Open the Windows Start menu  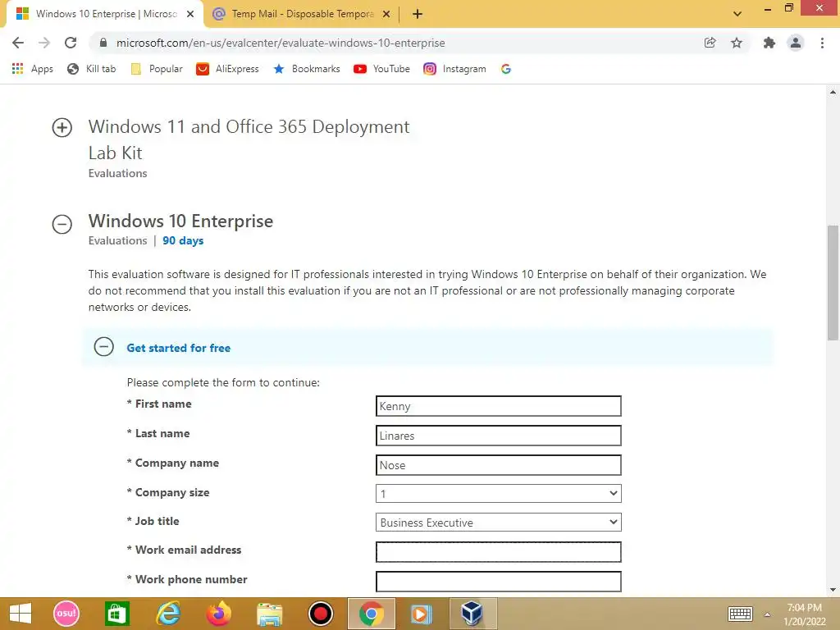[21, 614]
